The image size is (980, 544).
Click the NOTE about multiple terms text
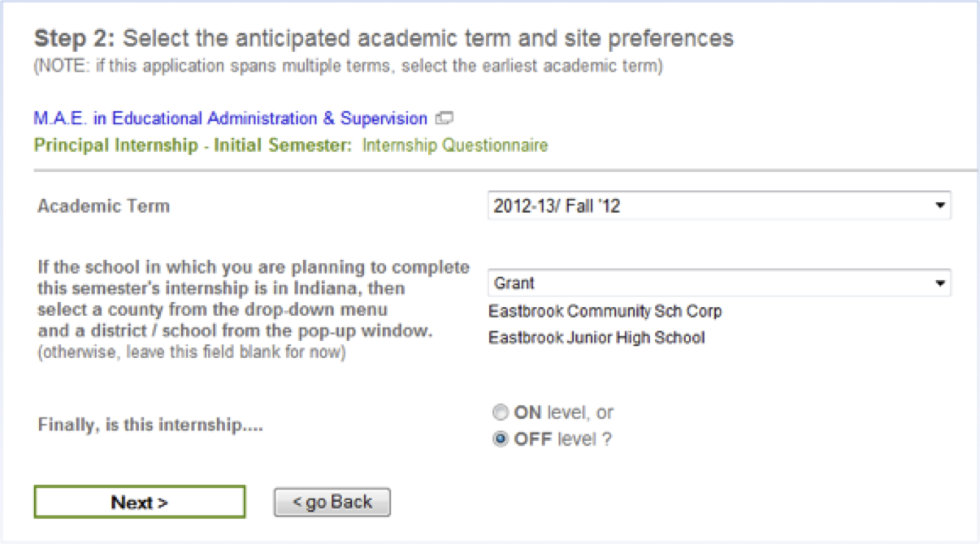coord(348,67)
